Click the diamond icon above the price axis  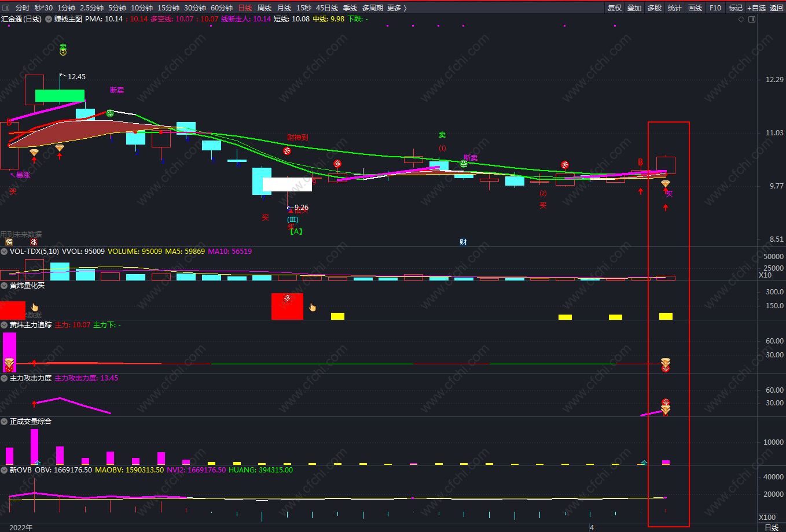tap(741, 19)
